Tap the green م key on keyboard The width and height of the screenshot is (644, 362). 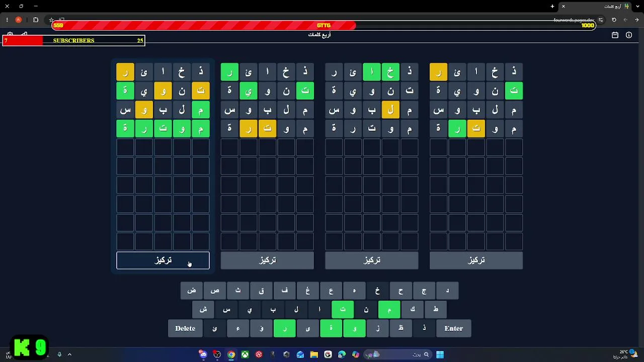pos(389,309)
